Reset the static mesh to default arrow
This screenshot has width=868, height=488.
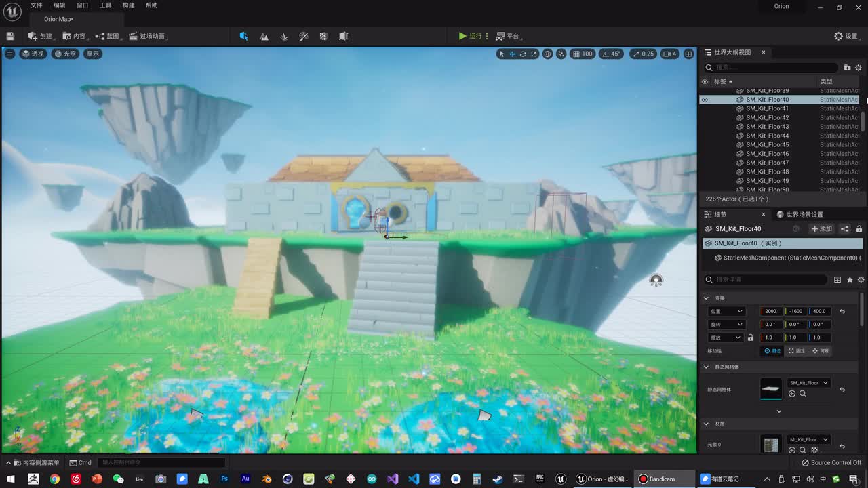[842, 390]
